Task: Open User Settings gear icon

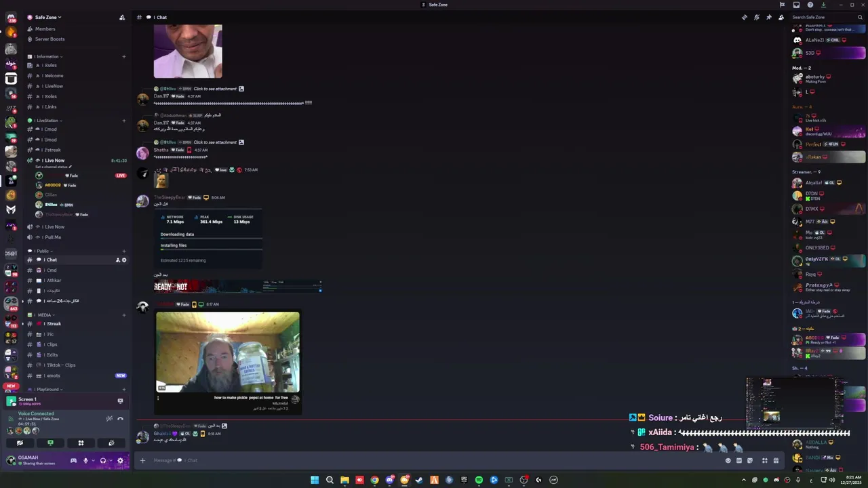Action: point(120,460)
